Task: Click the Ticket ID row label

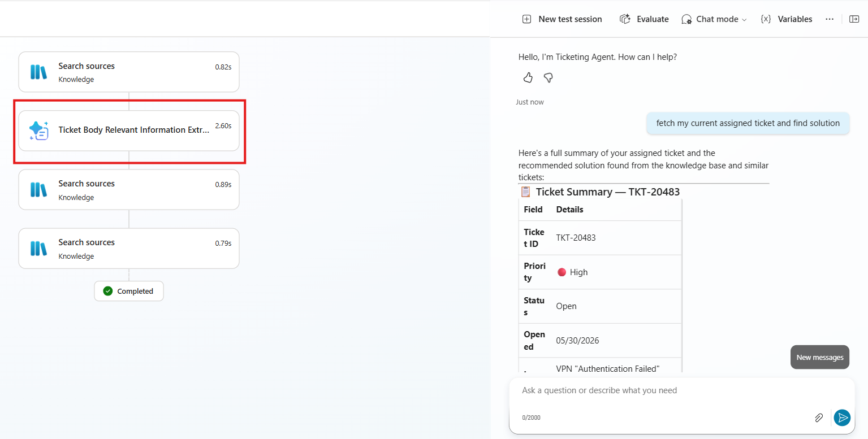Action: tap(534, 238)
